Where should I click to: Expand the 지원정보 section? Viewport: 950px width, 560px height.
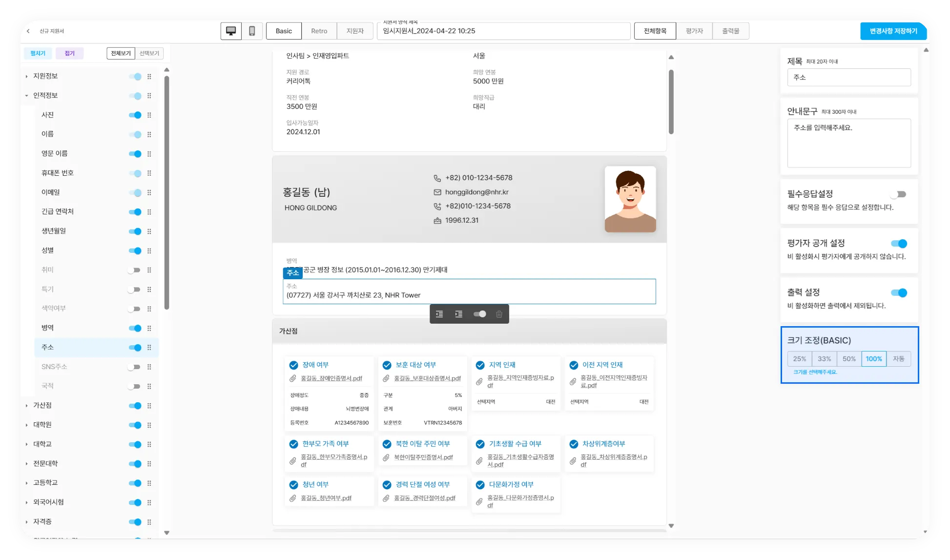point(27,76)
